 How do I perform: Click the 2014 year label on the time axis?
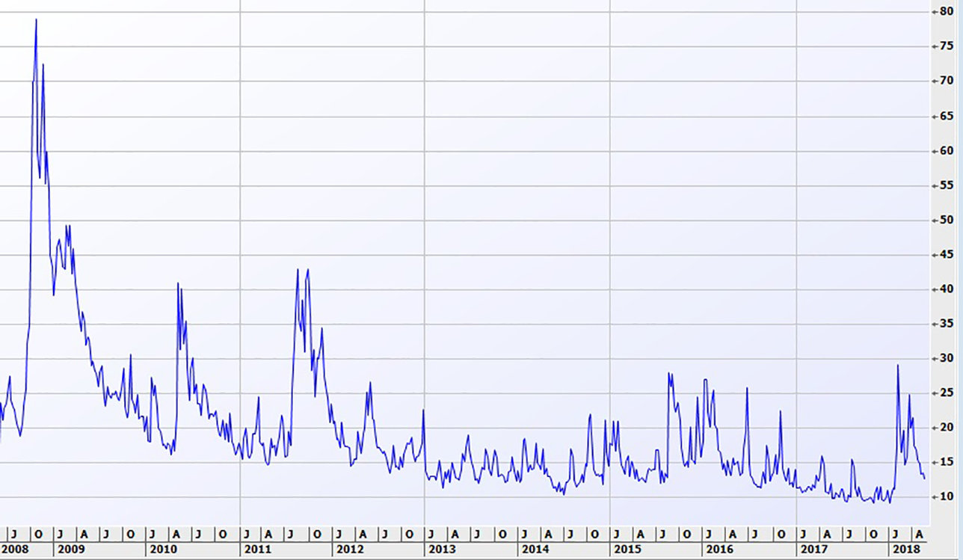pos(535,549)
